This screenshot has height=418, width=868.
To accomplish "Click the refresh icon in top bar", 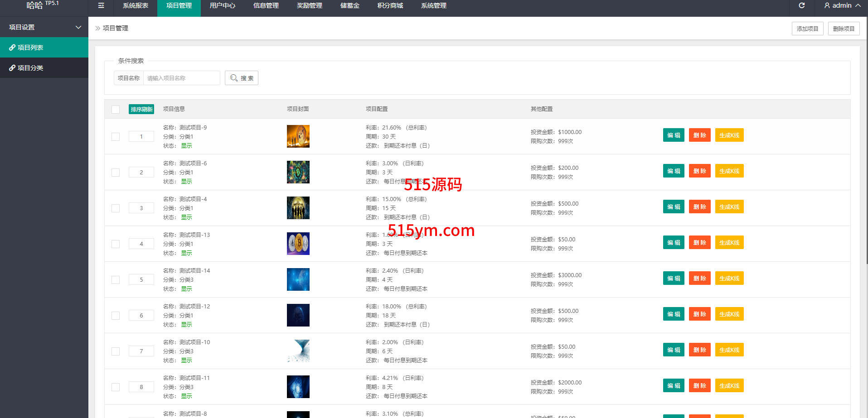I will 801,5.
